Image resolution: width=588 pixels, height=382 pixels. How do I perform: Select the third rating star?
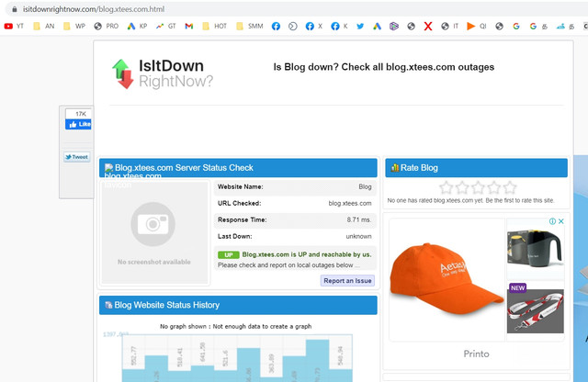click(478, 187)
